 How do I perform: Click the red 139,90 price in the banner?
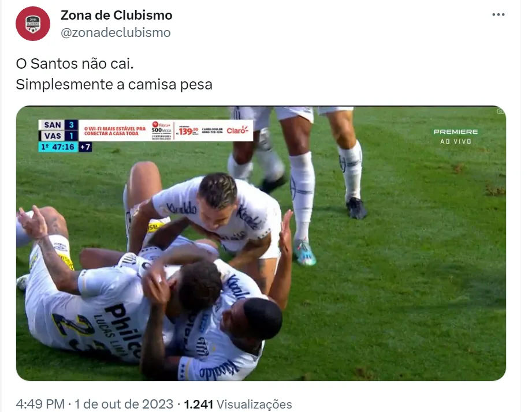188,131
